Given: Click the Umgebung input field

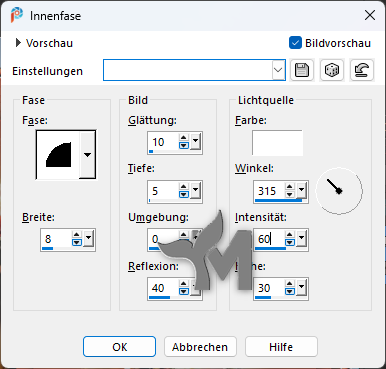Looking at the screenshot, I should [163, 239].
